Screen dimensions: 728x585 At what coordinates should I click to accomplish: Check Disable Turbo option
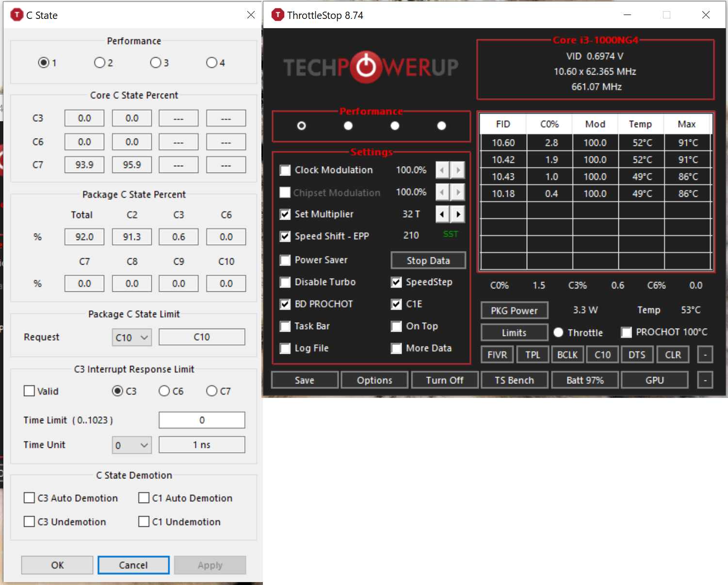285,282
